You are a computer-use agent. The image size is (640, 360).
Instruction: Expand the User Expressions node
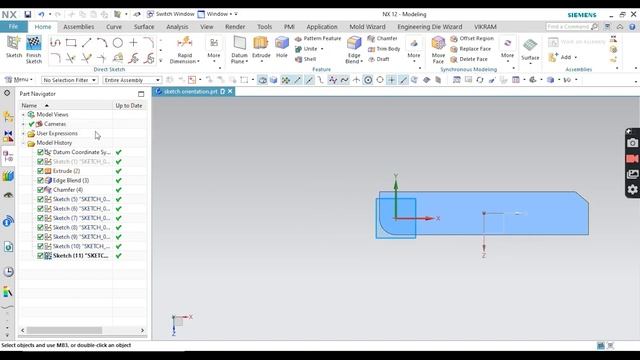tap(23, 133)
